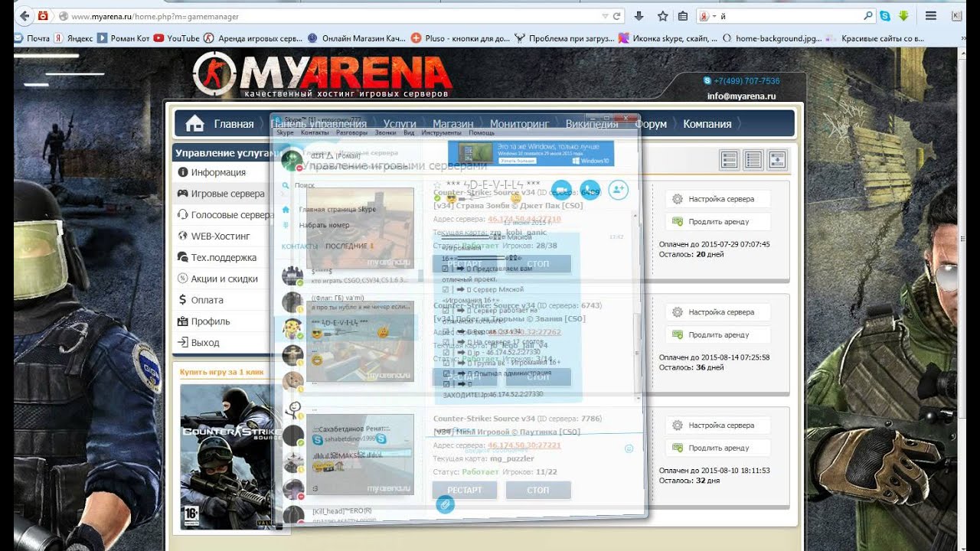Image resolution: width=980 pixels, height=551 pixels.
Task: Click the house icon in site navigation
Action: 195,123
